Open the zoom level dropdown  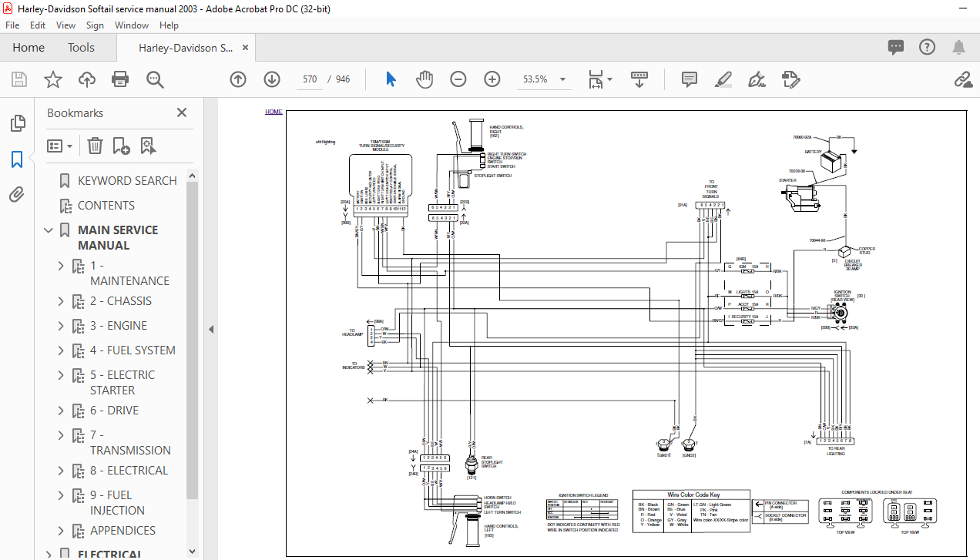[x=563, y=79]
